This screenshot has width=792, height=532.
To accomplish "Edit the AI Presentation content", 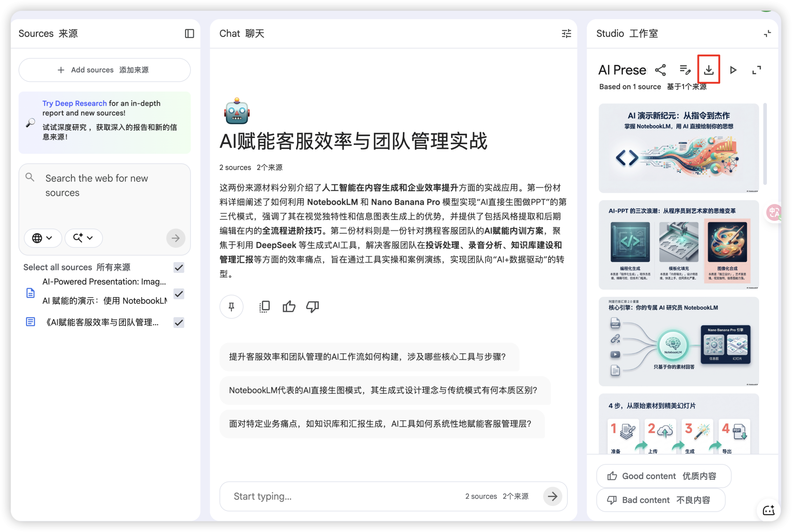I will [x=685, y=70].
